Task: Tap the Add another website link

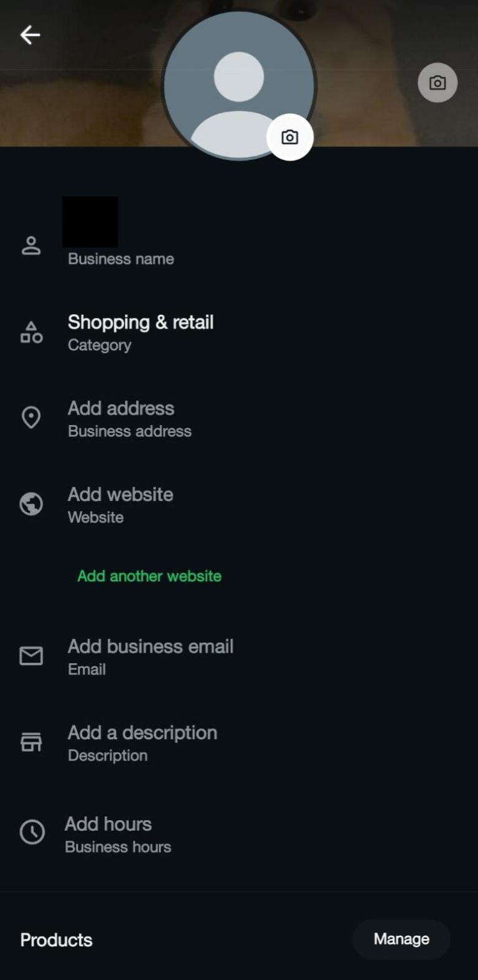Action: point(149,576)
